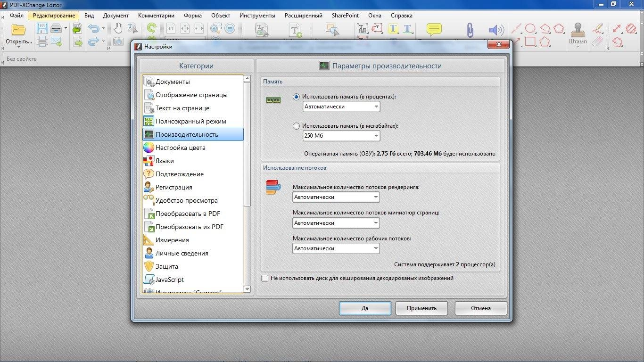This screenshot has height=362, width=644.
Task: Select the Eraser tool icon
Action: coord(598,41)
